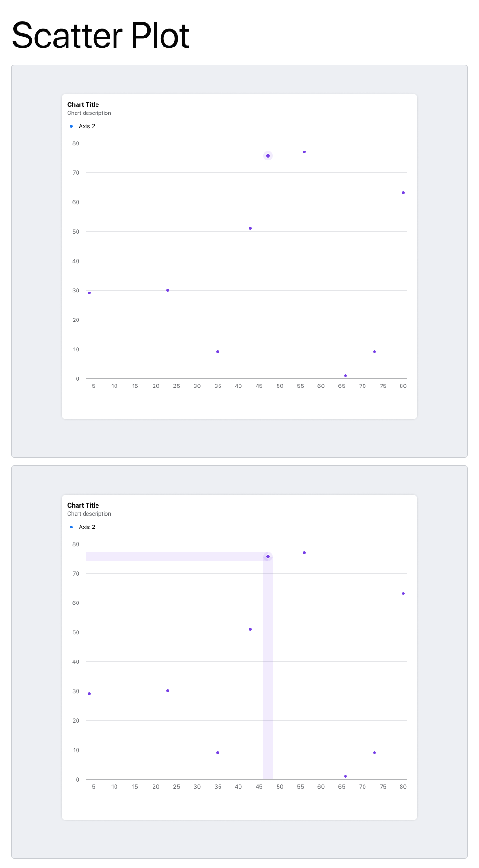Select the rightmost data point near 63
The width and height of the screenshot is (479, 868).
coord(402,193)
